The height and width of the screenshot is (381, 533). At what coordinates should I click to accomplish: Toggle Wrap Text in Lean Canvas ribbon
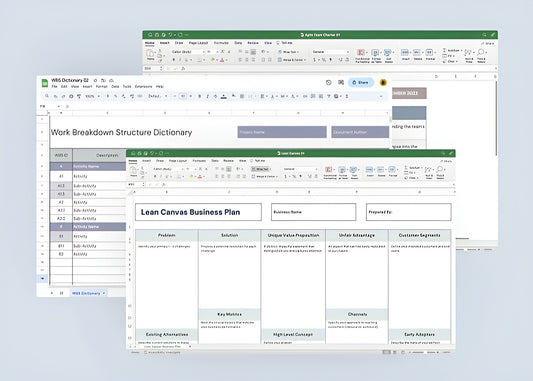pos(261,169)
